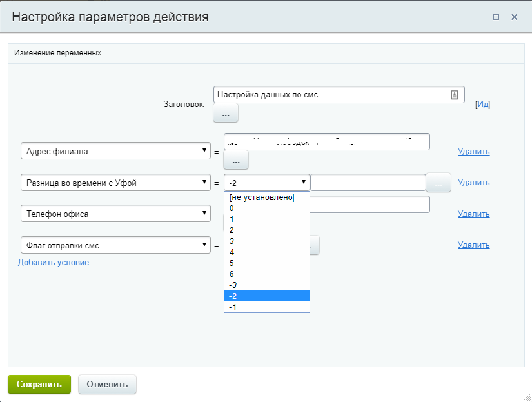Viewport: 532px width, 402px height.
Task: Collapse the value dropdown showing -2
Action: pyautogui.click(x=267, y=183)
